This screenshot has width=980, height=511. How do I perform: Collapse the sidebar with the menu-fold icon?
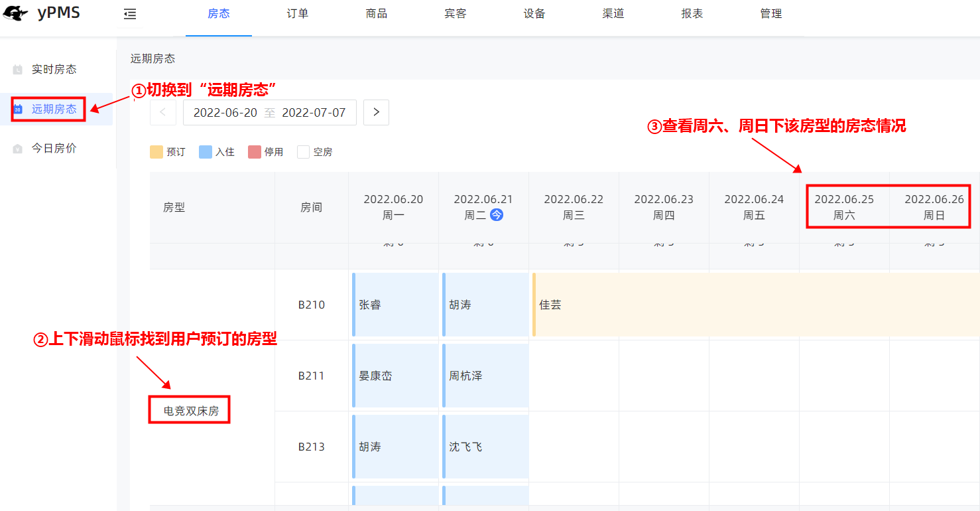[x=130, y=14]
